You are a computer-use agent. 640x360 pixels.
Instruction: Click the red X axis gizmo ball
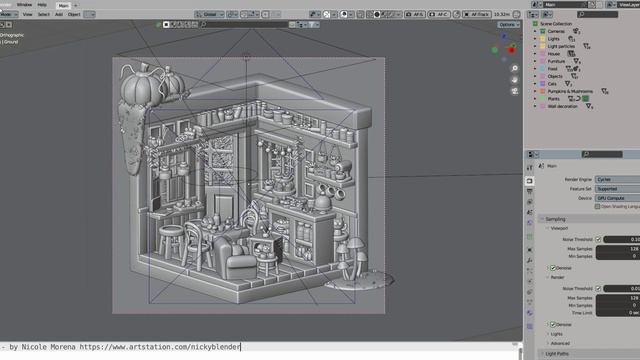click(x=511, y=50)
